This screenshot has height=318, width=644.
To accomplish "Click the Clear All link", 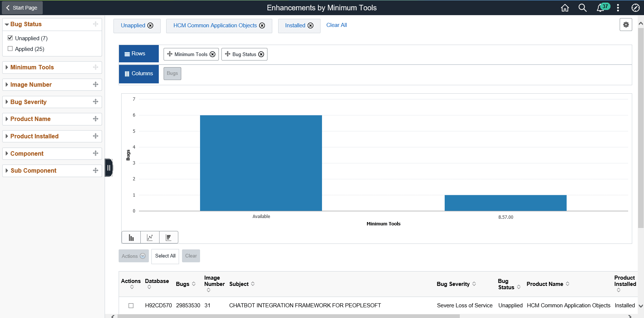I will click(x=337, y=25).
